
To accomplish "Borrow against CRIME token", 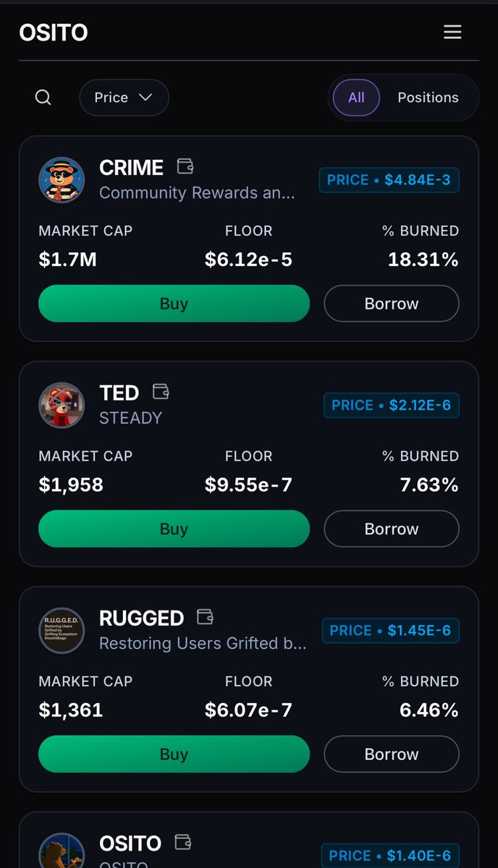I will point(392,304).
